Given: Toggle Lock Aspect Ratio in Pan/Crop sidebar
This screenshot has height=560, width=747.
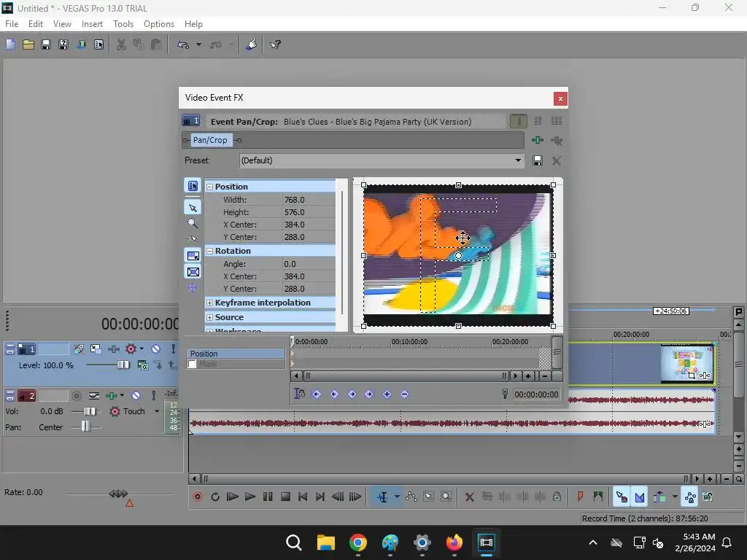Looking at the screenshot, I should click(x=193, y=256).
